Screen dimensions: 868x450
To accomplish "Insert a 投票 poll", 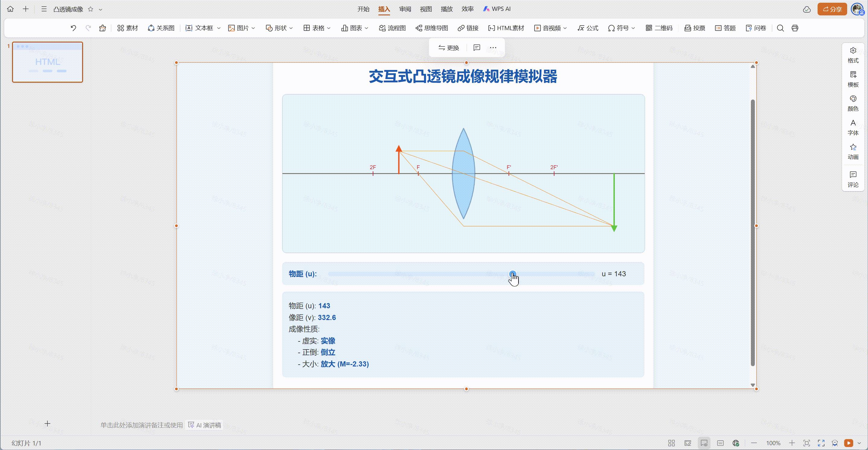I will [x=695, y=28].
